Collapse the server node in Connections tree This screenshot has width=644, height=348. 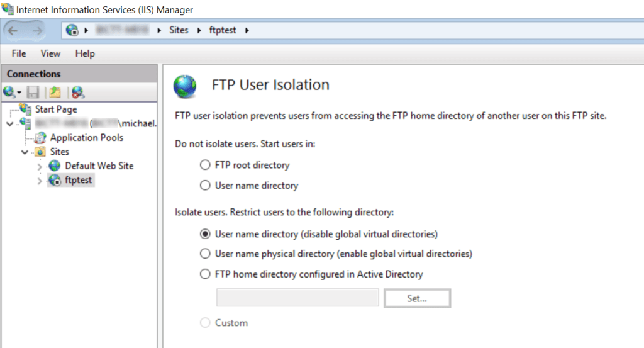coord(10,124)
